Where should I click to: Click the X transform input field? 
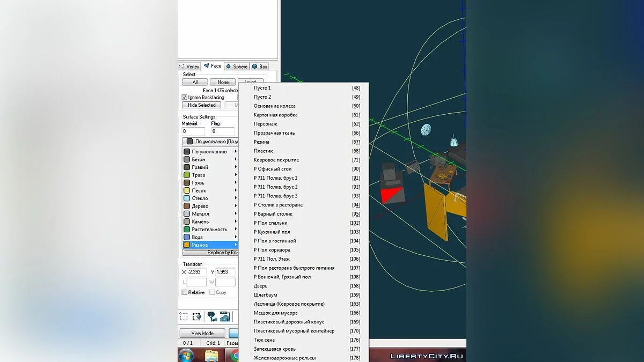197,272
